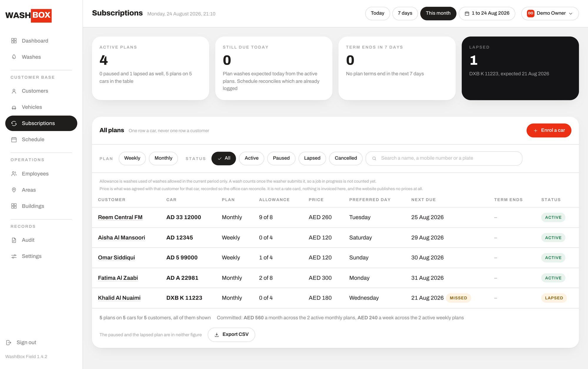The height and width of the screenshot is (369, 588).
Task: Click Sign out
Action: (21, 343)
